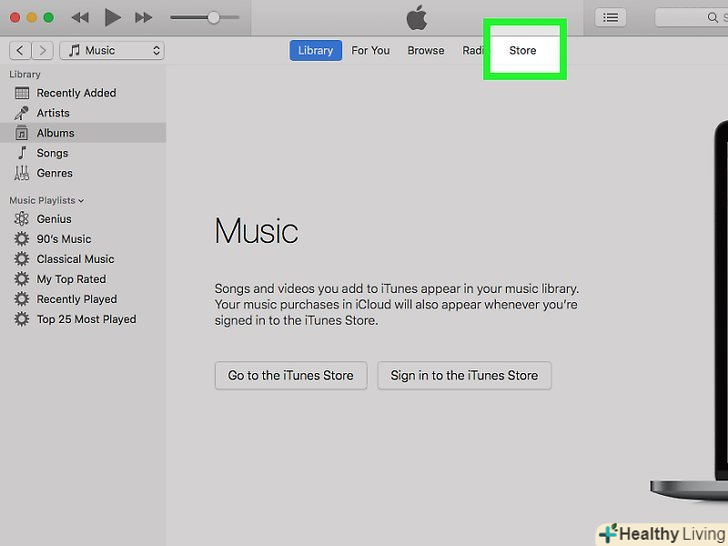The height and width of the screenshot is (546, 728).
Task: Click the Albums icon in sidebar
Action: tap(21, 133)
